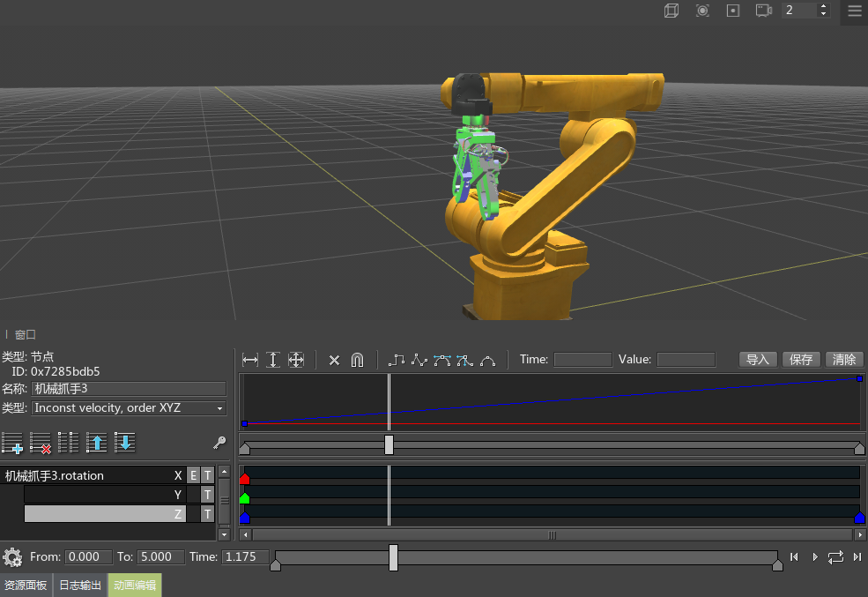
Task: Toggle loop playback mode
Action: (x=835, y=556)
